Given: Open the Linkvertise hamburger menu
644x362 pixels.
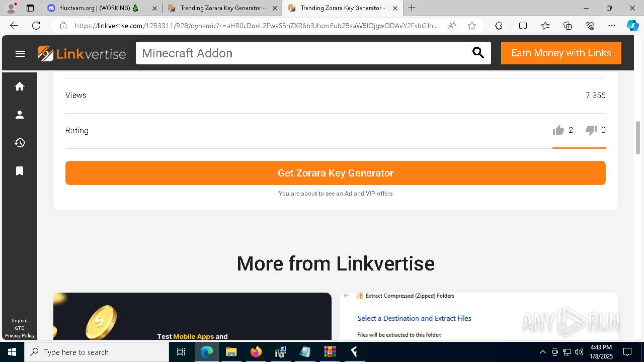Looking at the screenshot, I should [20, 53].
